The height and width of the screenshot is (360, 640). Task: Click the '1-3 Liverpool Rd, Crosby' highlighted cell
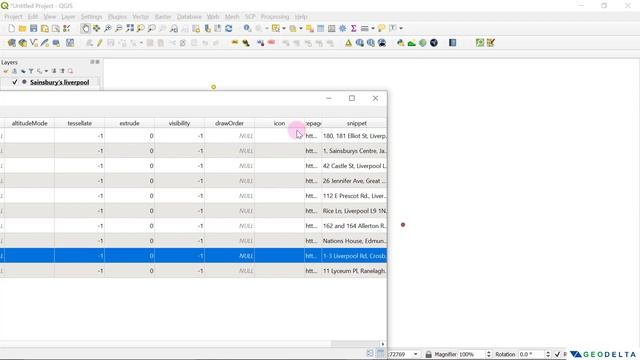[354, 256]
